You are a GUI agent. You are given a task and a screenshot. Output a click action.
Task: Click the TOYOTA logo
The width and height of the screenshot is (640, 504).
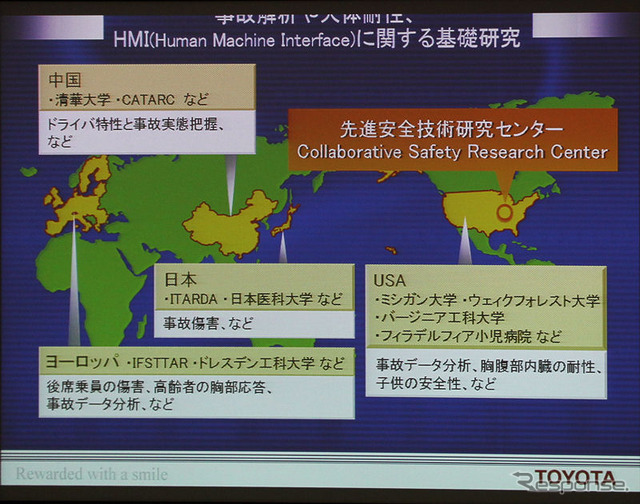coord(575,477)
